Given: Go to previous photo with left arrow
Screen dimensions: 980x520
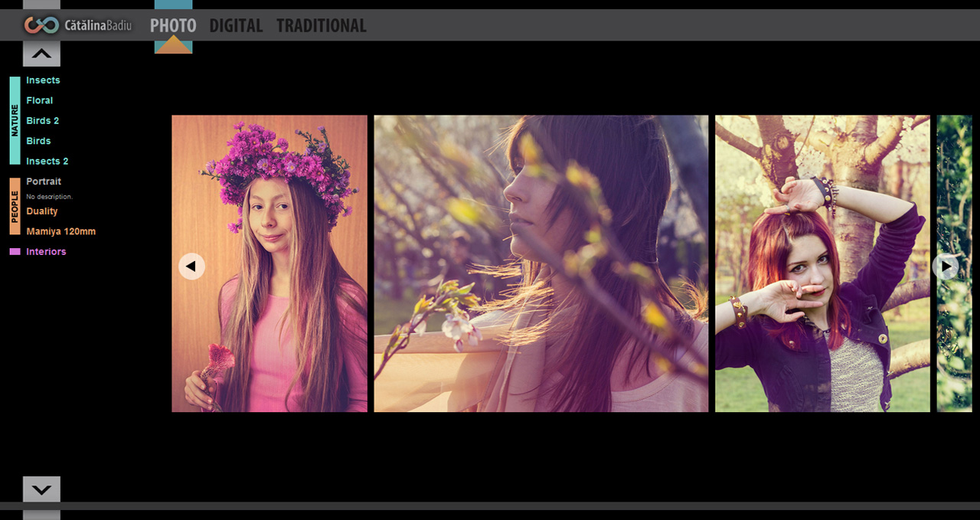Looking at the screenshot, I should pos(191,267).
